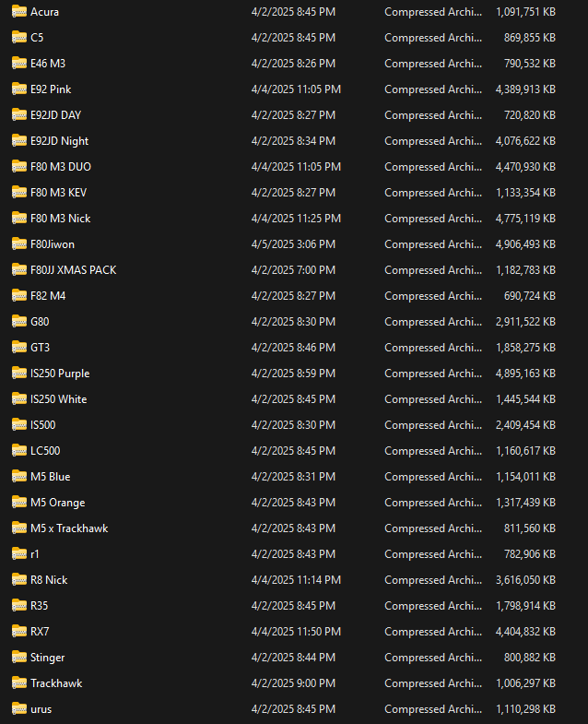Click size 869,855 KB

tap(530, 38)
